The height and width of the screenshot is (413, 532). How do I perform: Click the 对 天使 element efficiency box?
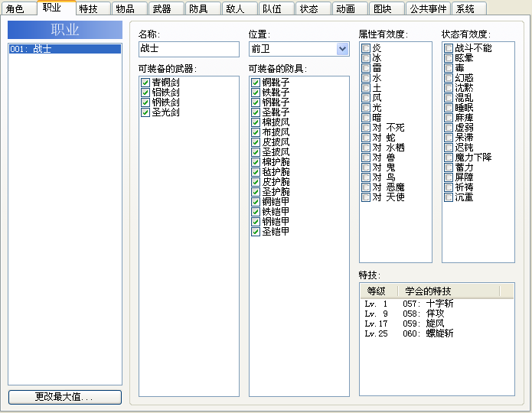click(x=366, y=197)
